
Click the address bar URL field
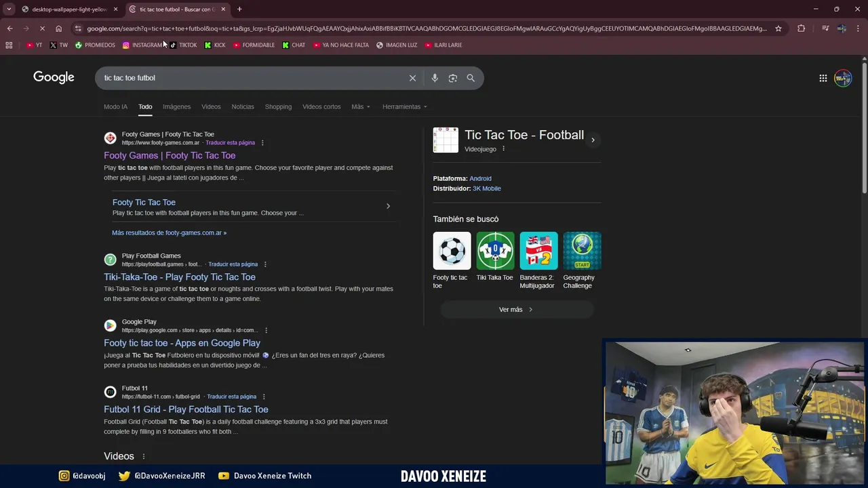pos(427,28)
